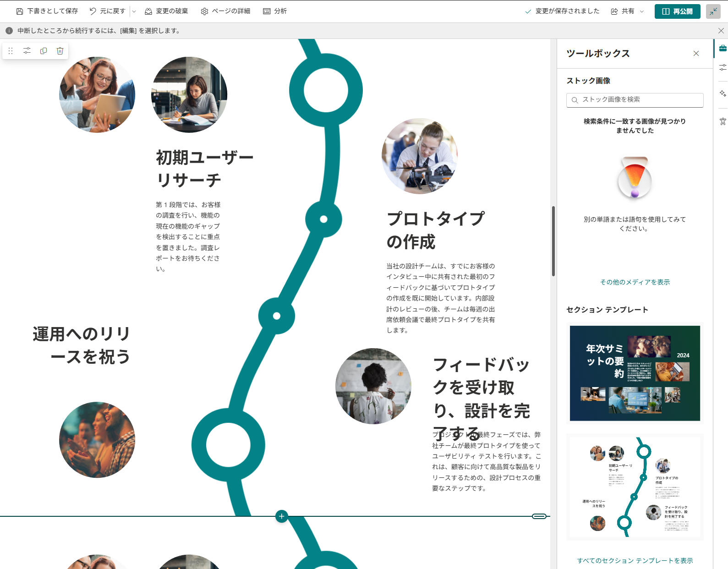Image resolution: width=728 pixels, height=569 pixels.
Task: Dismiss the edit-resume information bar
Action: pos(721,31)
